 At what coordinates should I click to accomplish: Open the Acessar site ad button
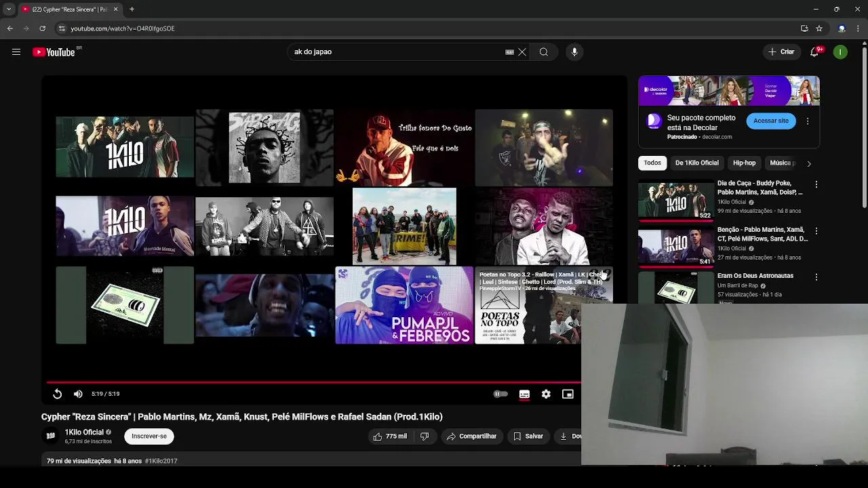click(x=771, y=121)
